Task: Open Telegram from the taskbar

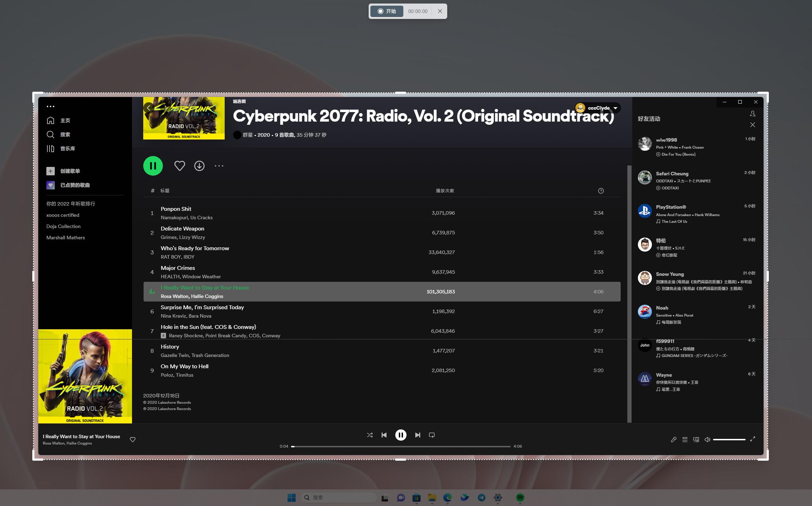Action: pos(482,498)
